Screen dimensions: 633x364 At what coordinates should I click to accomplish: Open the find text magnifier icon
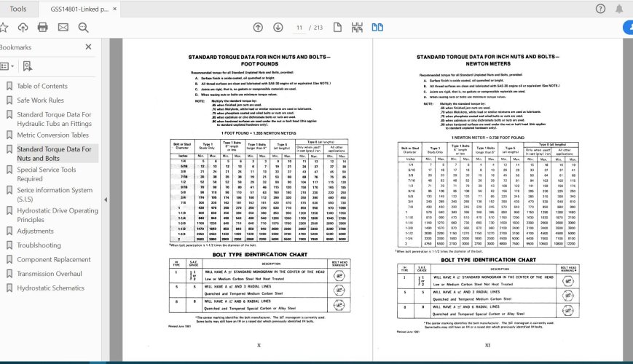coord(84,28)
